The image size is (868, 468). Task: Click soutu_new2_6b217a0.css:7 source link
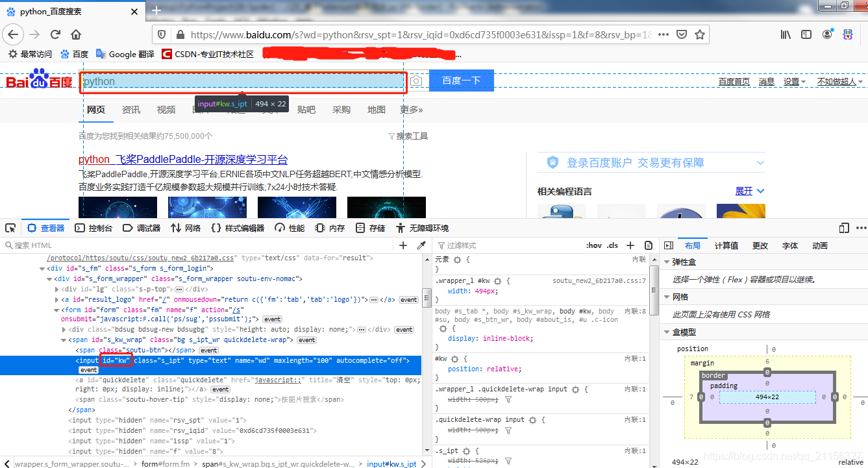click(599, 281)
